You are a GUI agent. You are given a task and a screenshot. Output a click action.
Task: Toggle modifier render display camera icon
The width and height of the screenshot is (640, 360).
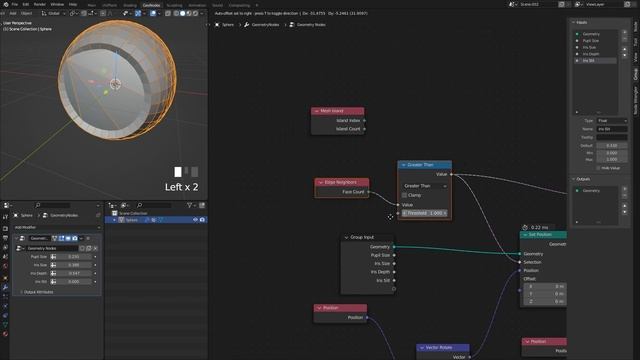75,238
